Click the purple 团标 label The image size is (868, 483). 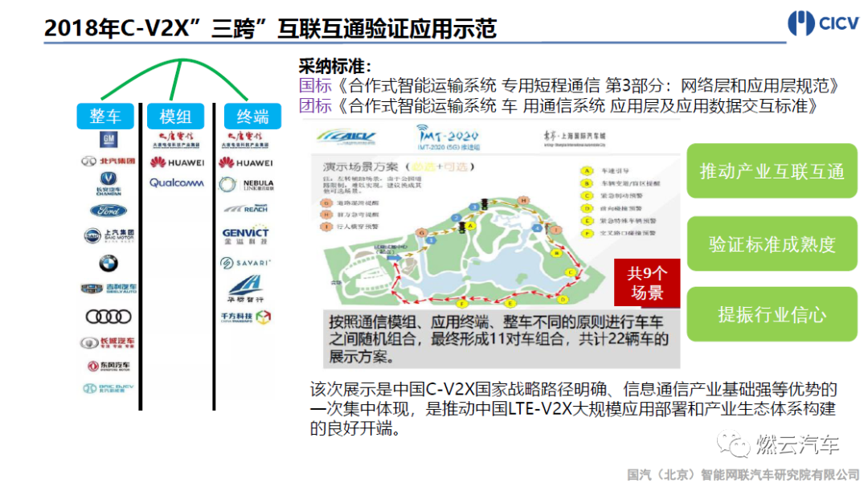[x=315, y=105]
